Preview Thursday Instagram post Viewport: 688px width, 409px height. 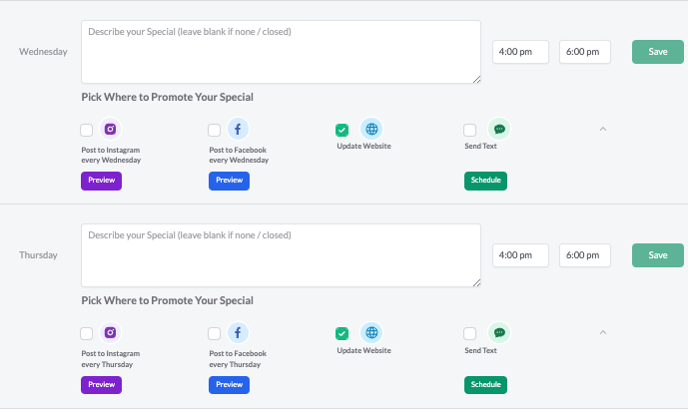[x=101, y=384]
